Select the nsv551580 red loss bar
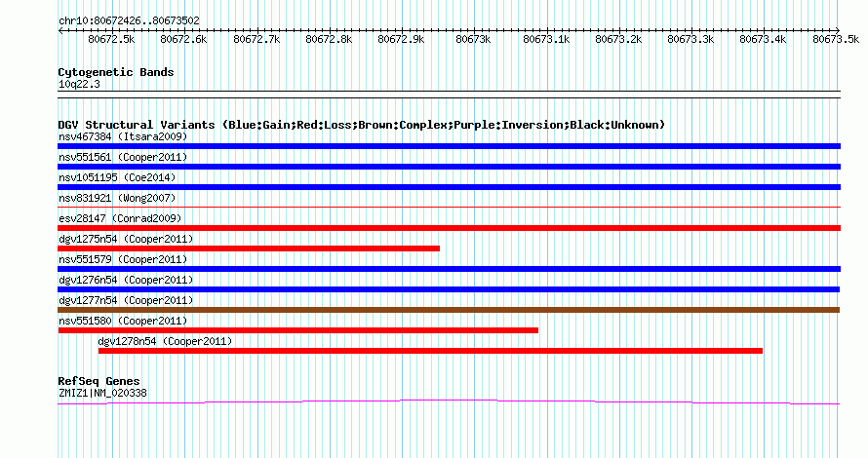868x458 pixels. [x=297, y=330]
